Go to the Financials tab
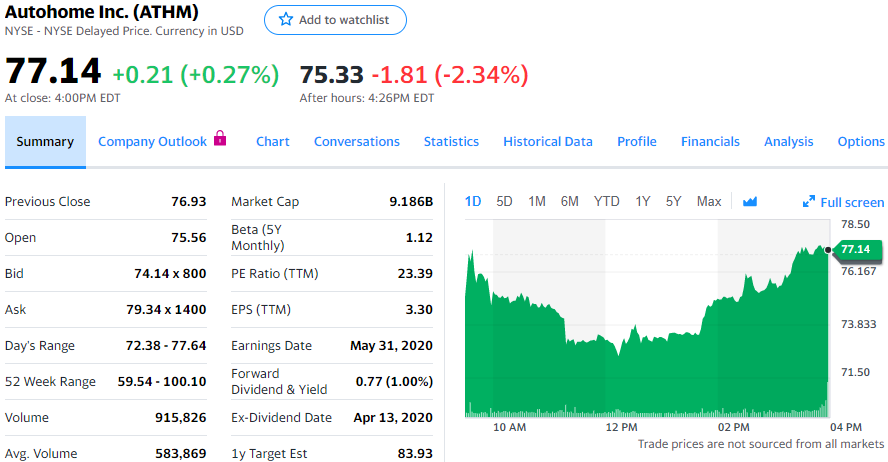This screenshot has height=462, width=888. pos(710,142)
